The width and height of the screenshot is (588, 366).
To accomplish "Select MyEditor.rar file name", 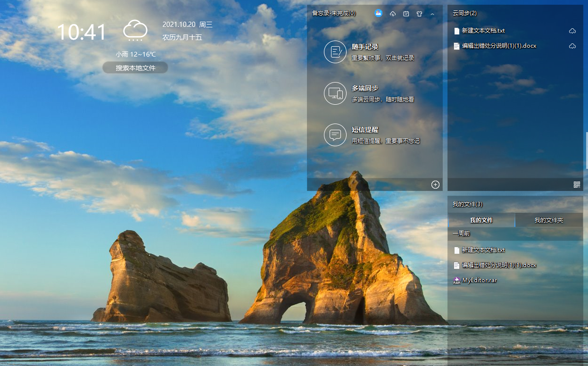I will (x=480, y=280).
